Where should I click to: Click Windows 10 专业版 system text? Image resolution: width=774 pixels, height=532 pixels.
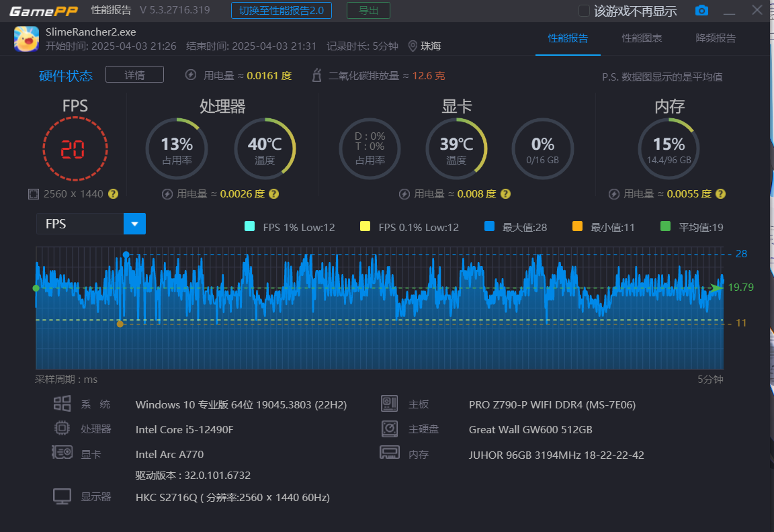[x=241, y=404]
